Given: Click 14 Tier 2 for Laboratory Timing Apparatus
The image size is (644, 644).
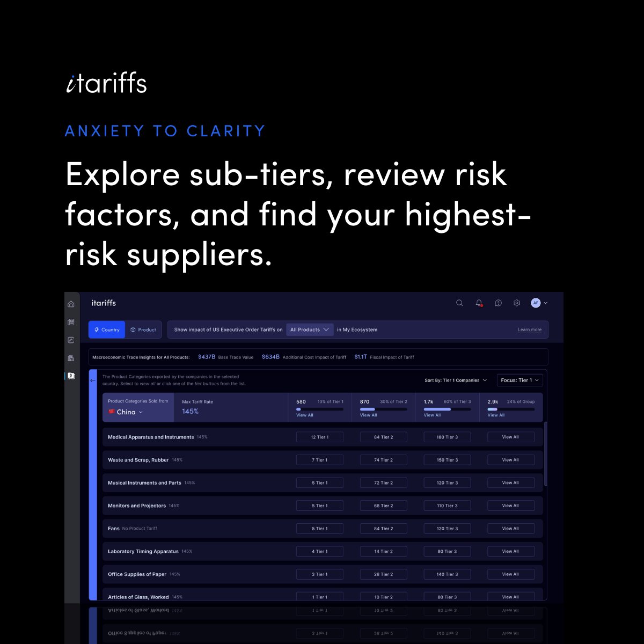Looking at the screenshot, I should [x=383, y=551].
